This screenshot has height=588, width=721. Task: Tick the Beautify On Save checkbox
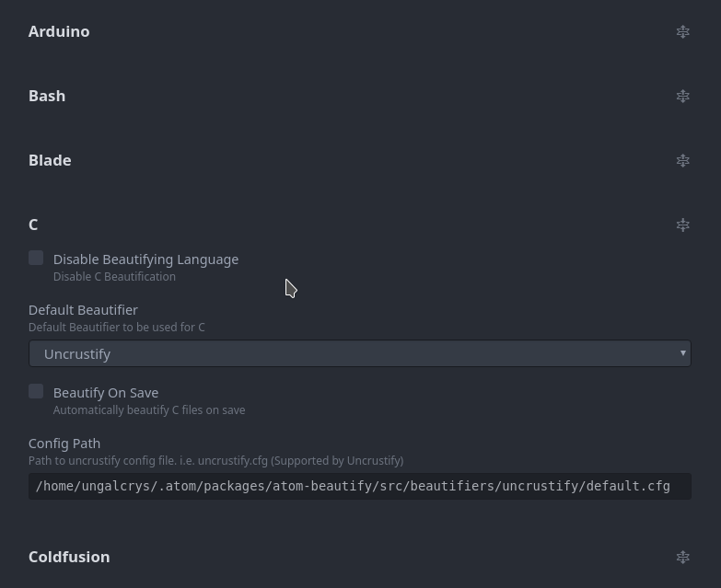coord(36,392)
